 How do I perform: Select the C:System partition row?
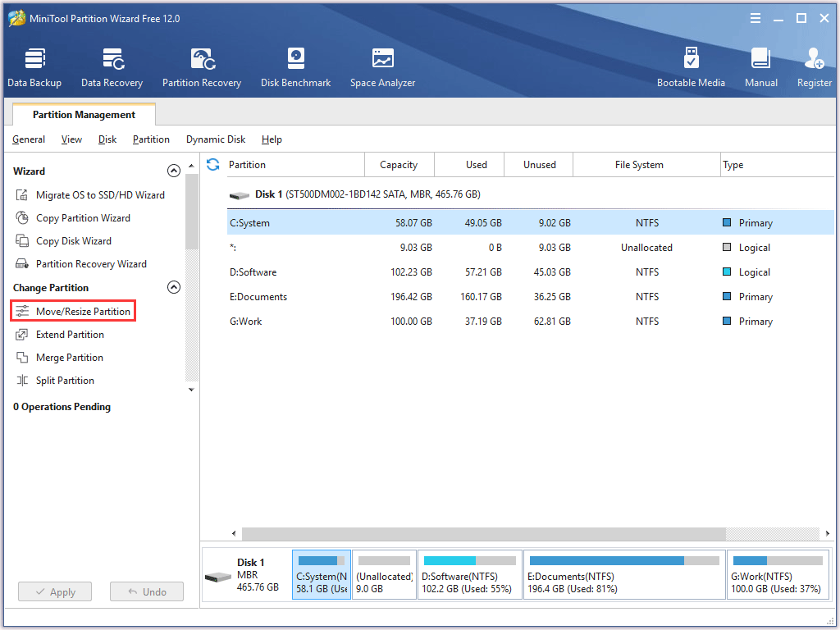(531, 223)
